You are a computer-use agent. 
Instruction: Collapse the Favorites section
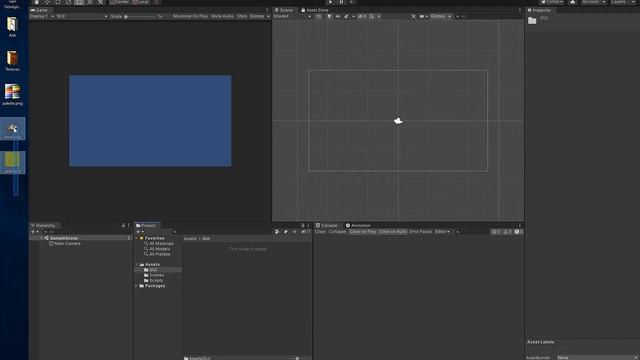click(137, 238)
